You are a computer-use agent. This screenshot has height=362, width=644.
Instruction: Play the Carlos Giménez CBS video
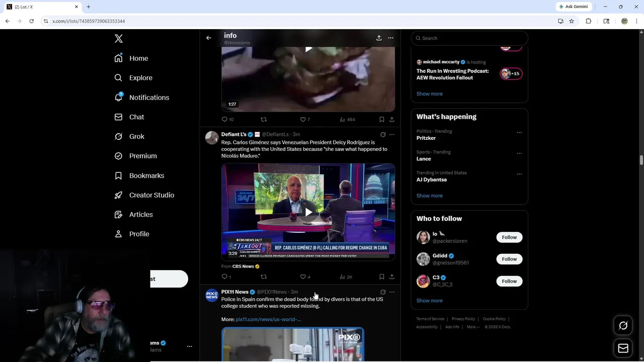point(308,212)
